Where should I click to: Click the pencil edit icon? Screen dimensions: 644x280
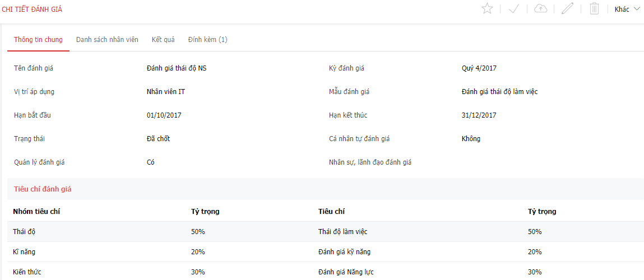coord(567,9)
